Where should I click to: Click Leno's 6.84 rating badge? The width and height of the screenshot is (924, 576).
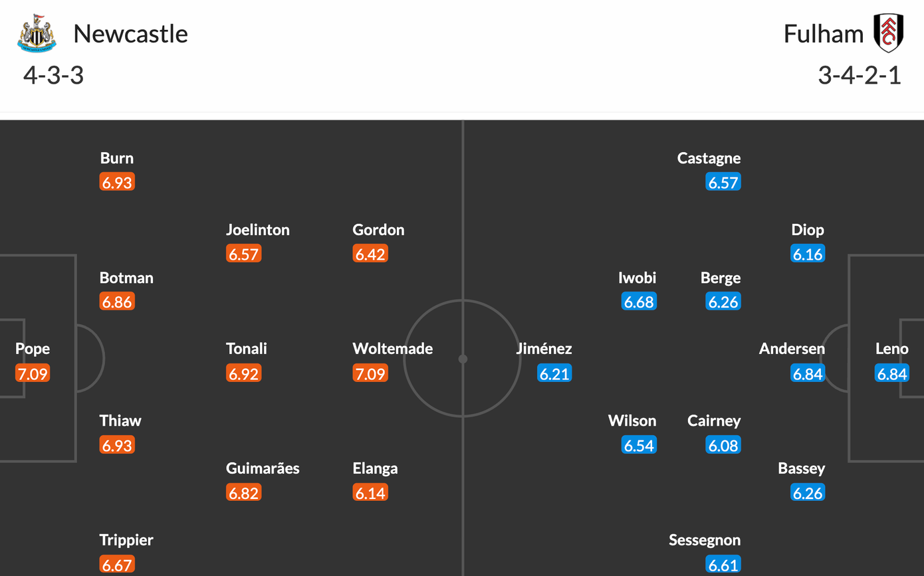point(892,373)
